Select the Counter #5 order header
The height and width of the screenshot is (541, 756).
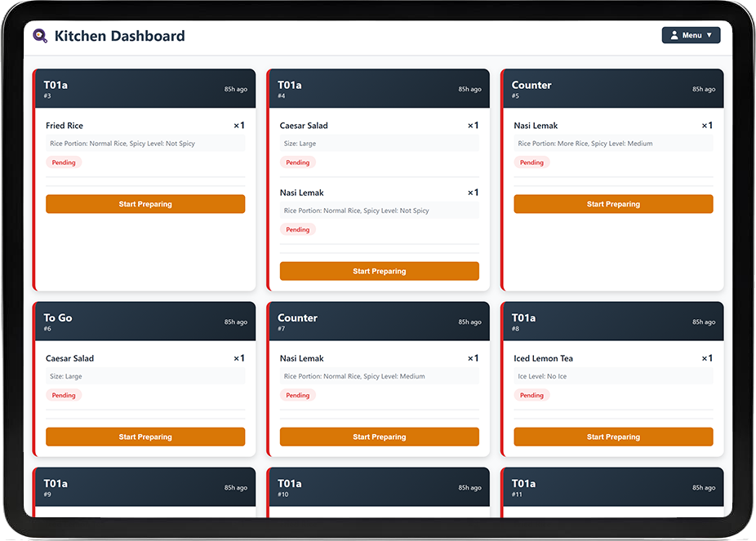tap(613, 88)
